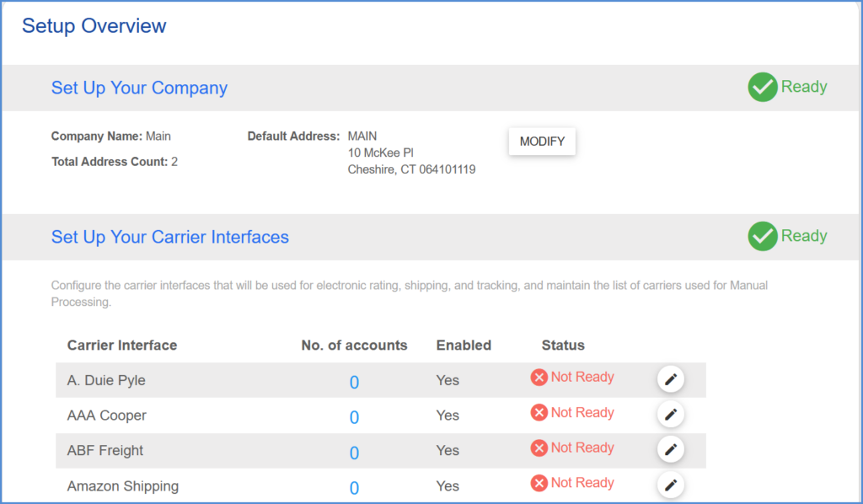863x504 pixels.
Task: Open the account count link for A. Duie Pyle
Action: click(x=354, y=383)
